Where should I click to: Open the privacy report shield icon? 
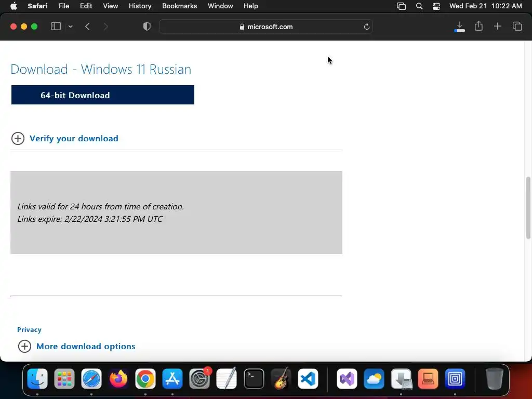pyautogui.click(x=147, y=26)
